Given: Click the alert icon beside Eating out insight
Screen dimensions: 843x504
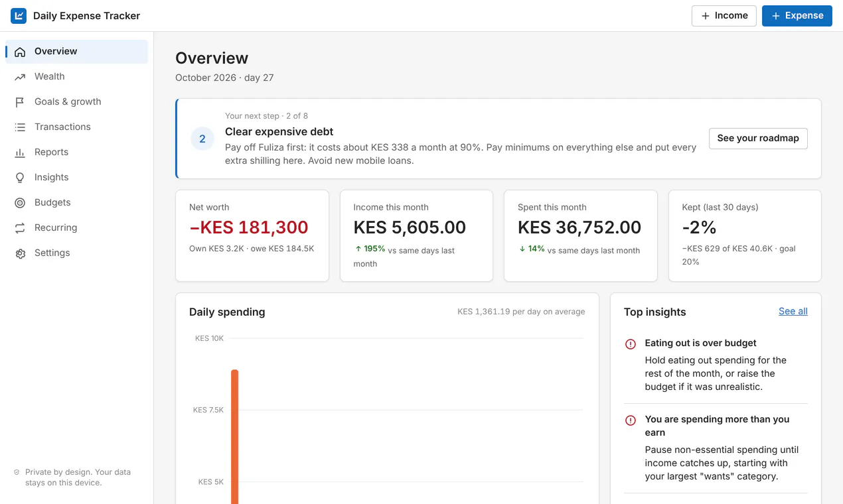Looking at the screenshot, I should coord(631,344).
